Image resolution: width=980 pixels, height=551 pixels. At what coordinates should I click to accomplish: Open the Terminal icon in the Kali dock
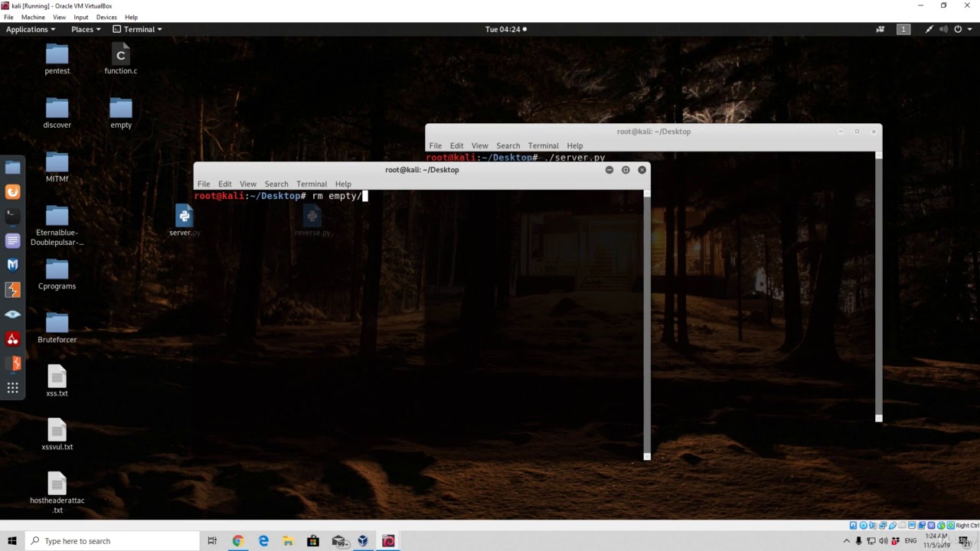tap(13, 217)
